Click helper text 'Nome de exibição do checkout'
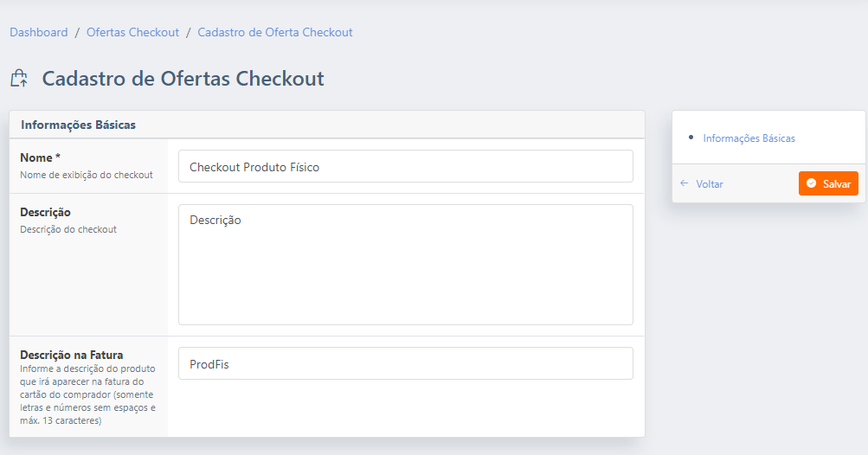This screenshot has width=868, height=455. click(x=86, y=175)
